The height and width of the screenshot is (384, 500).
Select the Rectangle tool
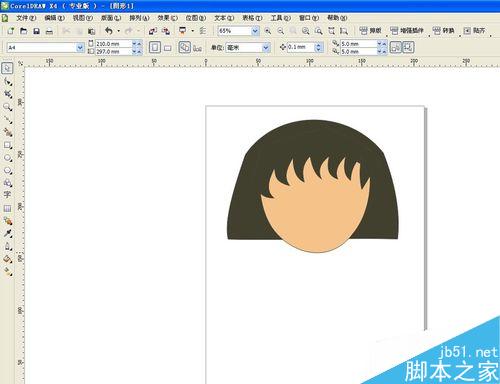point(7,145)
